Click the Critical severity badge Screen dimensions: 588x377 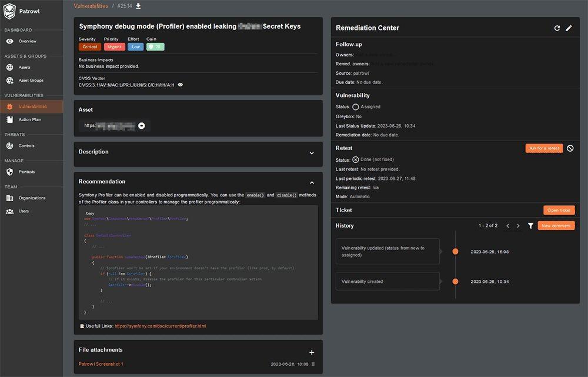tap(89, 47)
